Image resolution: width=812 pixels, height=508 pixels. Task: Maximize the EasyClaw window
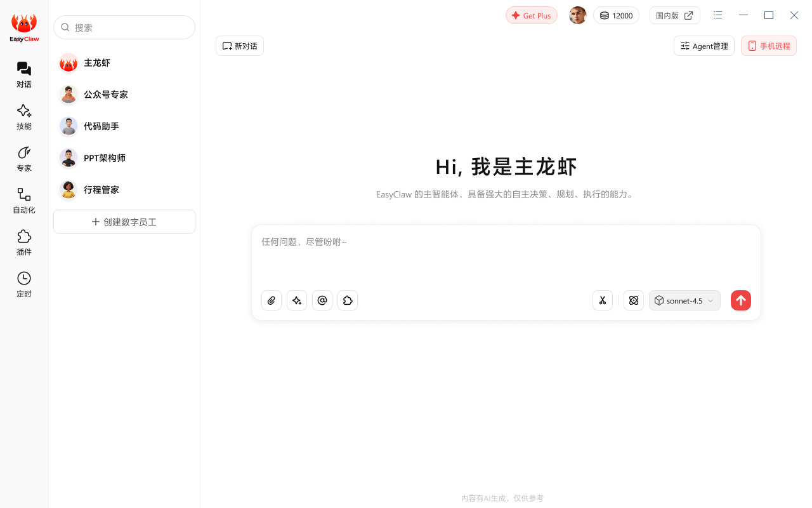769,15
